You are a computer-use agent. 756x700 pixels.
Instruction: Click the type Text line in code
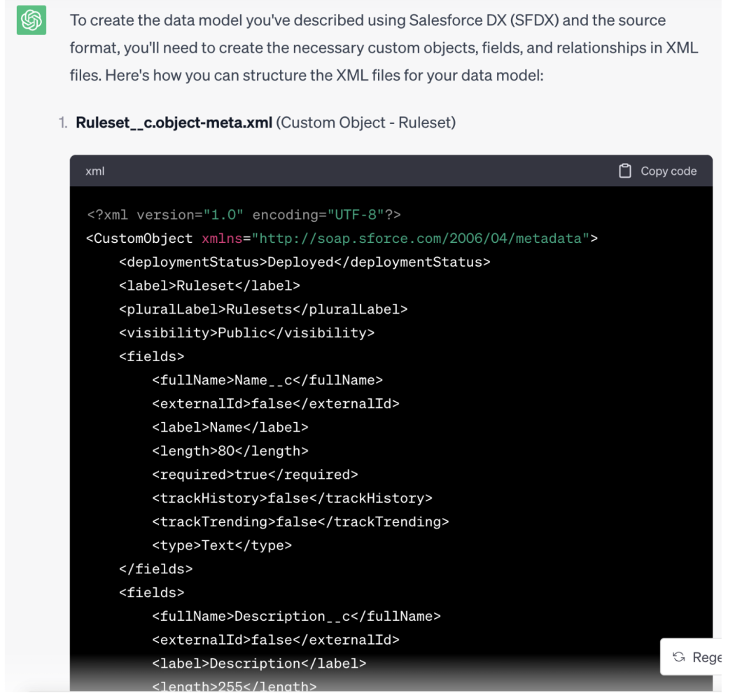[221, 545]
